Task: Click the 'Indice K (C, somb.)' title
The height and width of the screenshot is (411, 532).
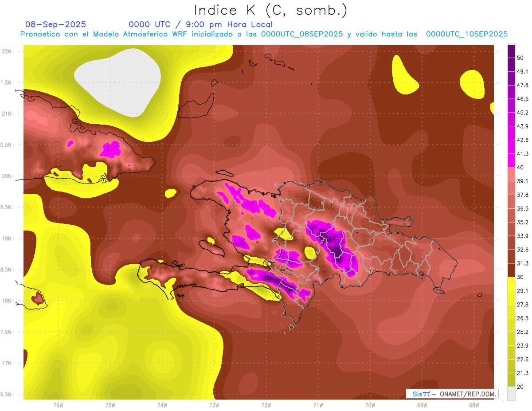Action: coord(270,10)
